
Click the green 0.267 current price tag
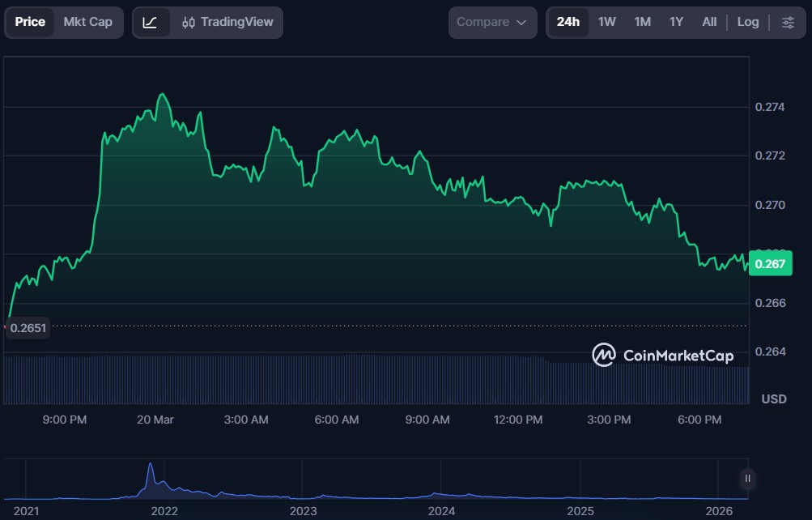[x=769, y=264]
